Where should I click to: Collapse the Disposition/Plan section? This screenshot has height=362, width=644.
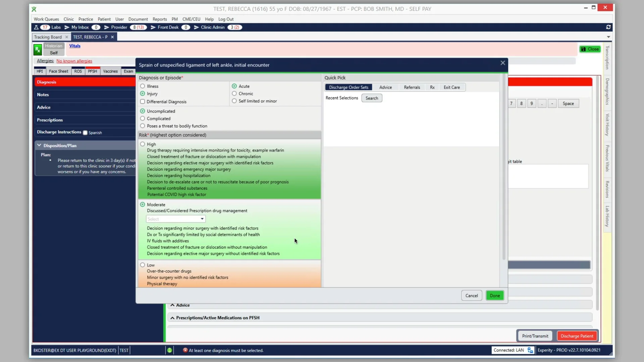(39, 145)
